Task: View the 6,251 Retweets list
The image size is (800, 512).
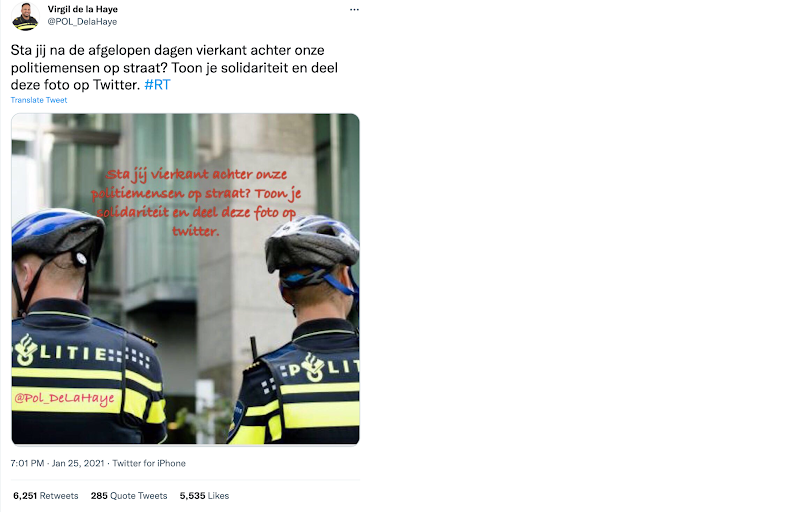Action: [46, 496]
